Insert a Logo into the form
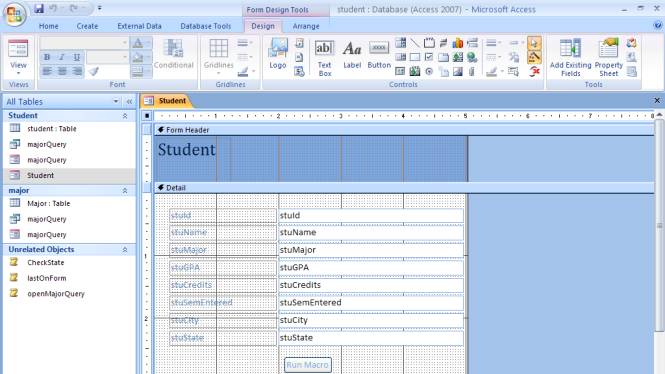The height and width of the screenshot is (374, 665). (278, 53)
